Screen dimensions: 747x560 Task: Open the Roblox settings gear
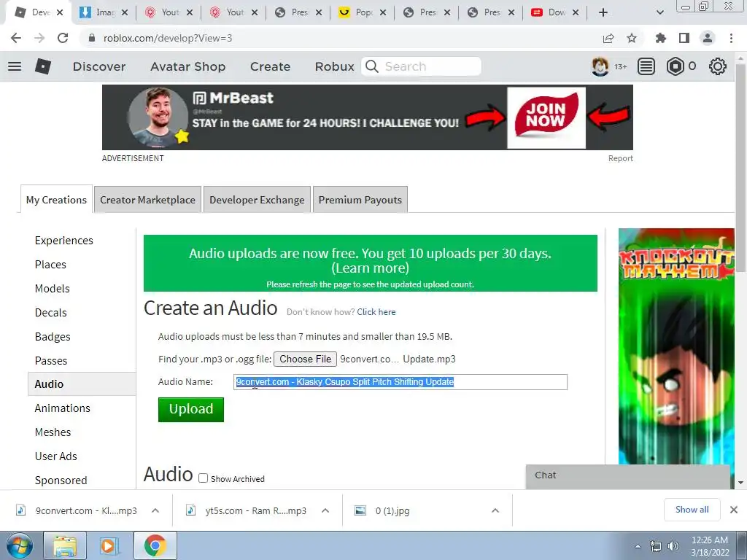pyautogui.click(x=718, y=66)
